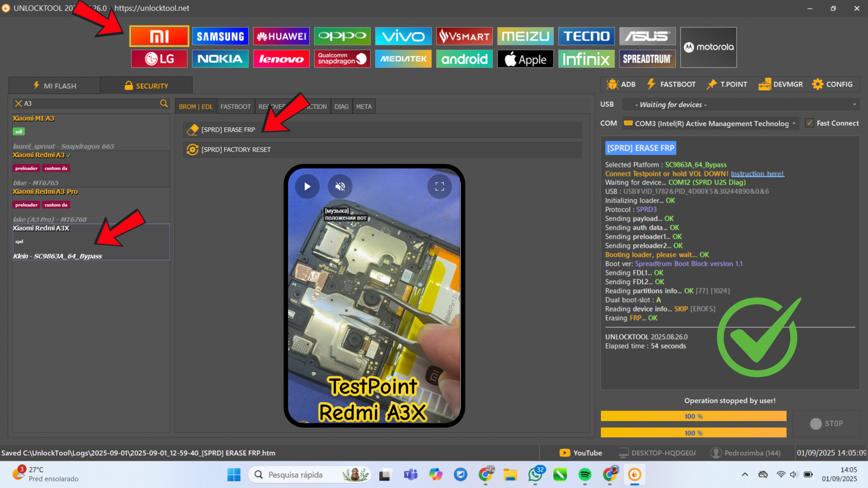Screen dimensions: 868x488
Task: Select the LG brand tile
Action: pos(159,59)
